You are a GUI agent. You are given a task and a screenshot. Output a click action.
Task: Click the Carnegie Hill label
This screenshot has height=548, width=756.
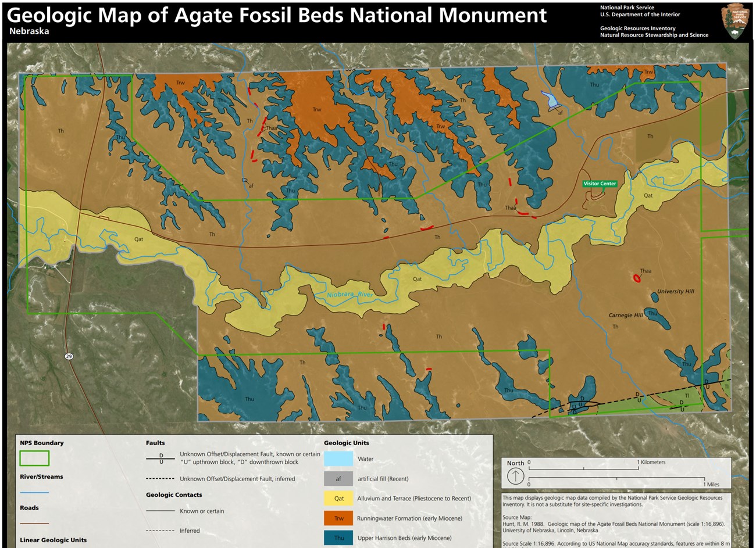coord(625,316)
